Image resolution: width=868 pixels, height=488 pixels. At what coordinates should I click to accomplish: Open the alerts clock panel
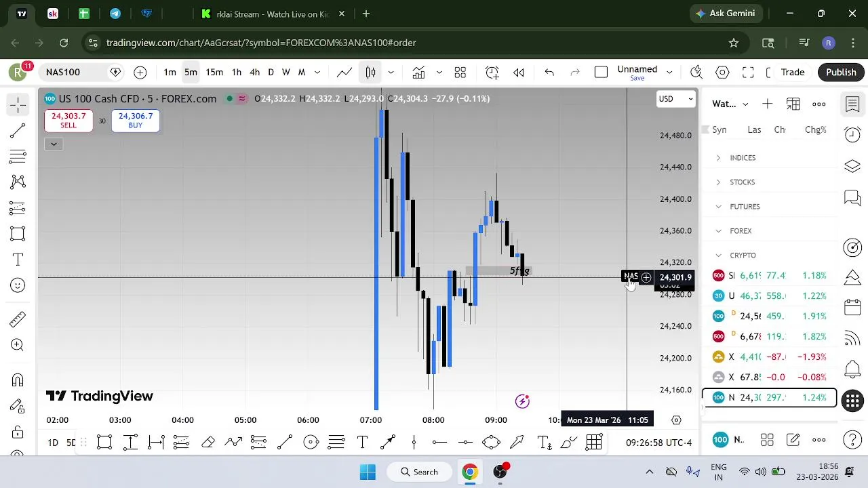point(852,134)
